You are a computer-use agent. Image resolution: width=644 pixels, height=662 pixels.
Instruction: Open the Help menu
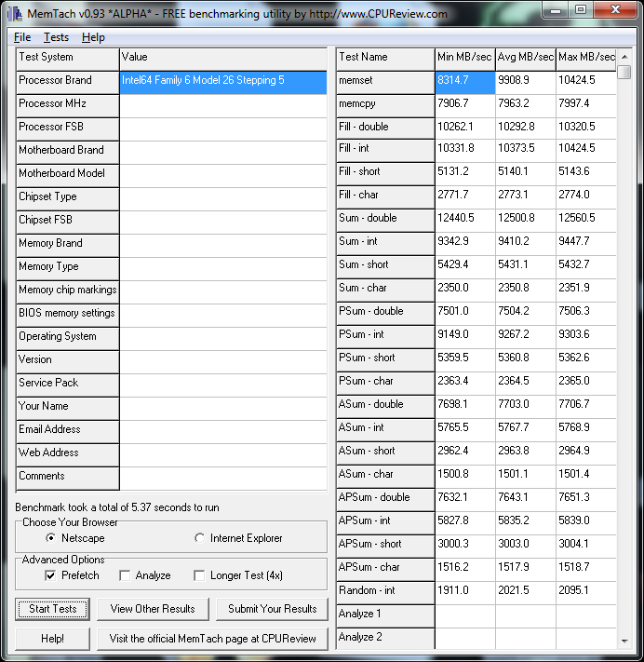point(93,37)
